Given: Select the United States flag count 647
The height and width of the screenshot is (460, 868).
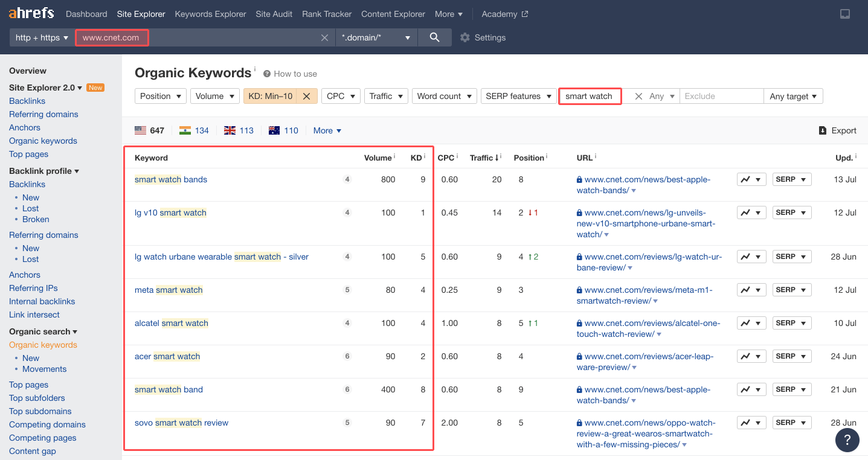Looking at the screenshot, I should tap(149, 130).
